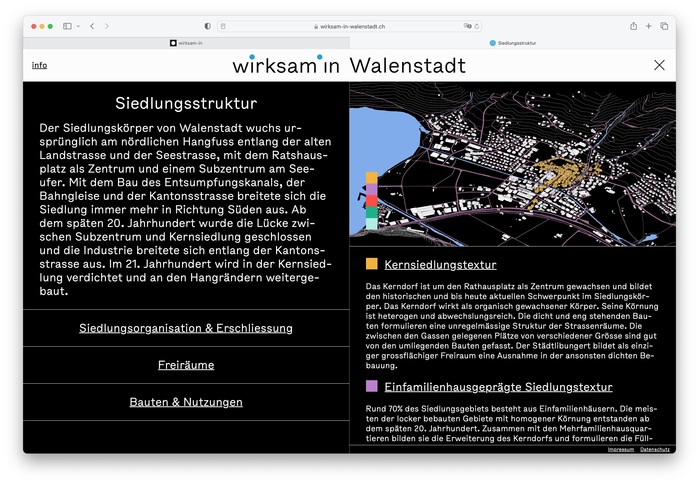Click the Safari sidebar toggle icon

[x=67, y=26]
